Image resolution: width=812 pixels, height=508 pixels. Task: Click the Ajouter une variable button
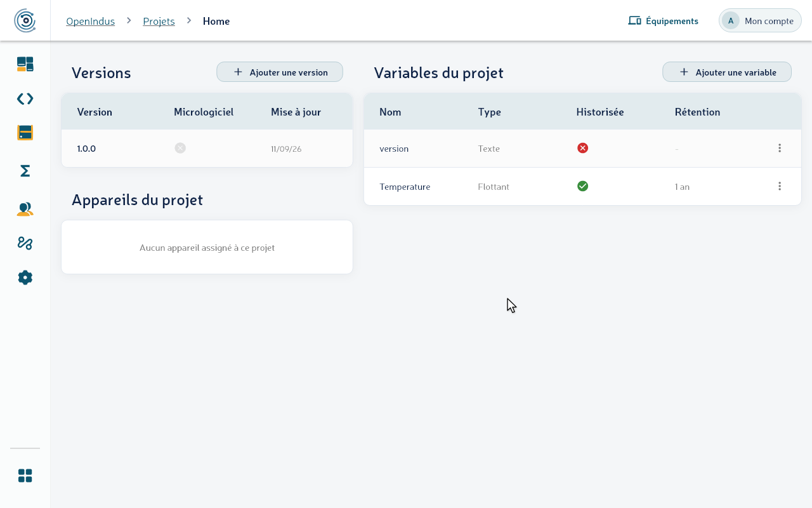[x=727, y=72]
